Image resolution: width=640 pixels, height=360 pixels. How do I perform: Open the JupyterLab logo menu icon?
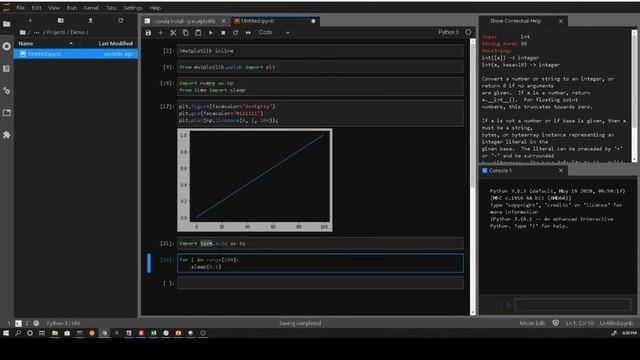(6, 7)
